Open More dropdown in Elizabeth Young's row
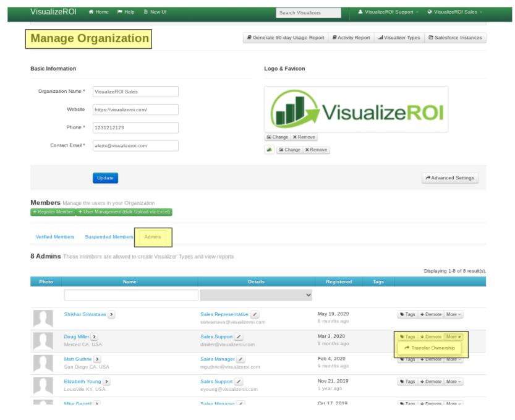515x420 pixels. pos(454,382)
